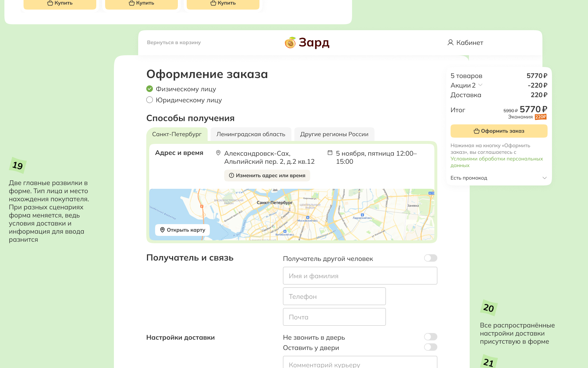Turn on Не звонить в дверь
Viewport: 588px width, 368px height.
[x=430, y=337]
